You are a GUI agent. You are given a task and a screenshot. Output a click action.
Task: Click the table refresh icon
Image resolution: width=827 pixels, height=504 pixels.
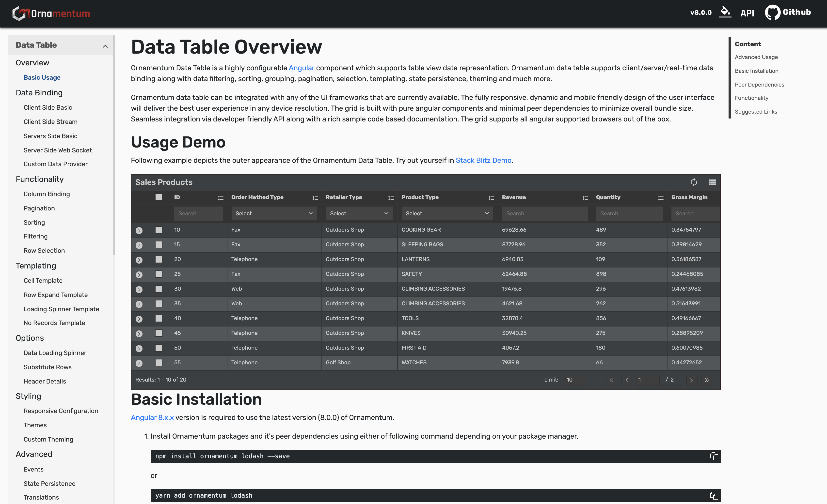(x=693, y=182)
